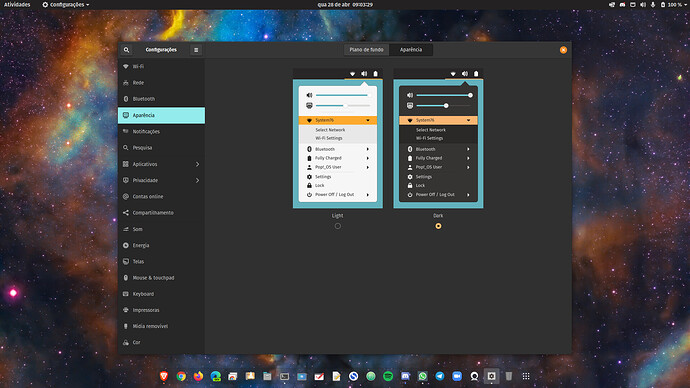690x388 pixels.
Task: Open Som settings in sidebar
Action: pos(161,229)
